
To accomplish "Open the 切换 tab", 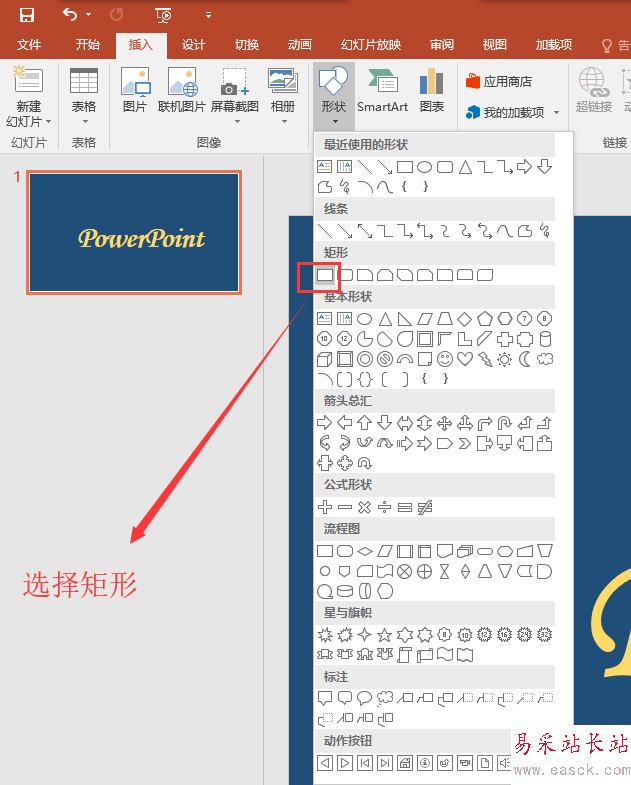I will (247, 45).
